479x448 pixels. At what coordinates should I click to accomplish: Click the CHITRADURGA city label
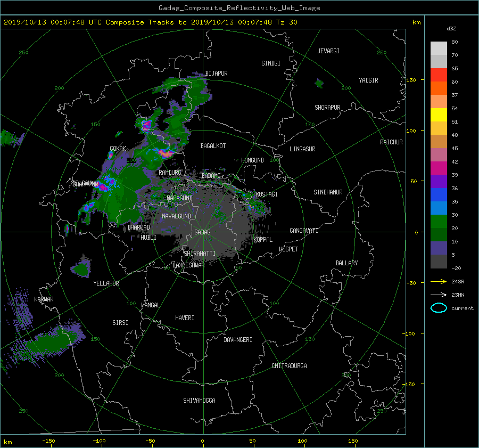[x=289, y=366]
